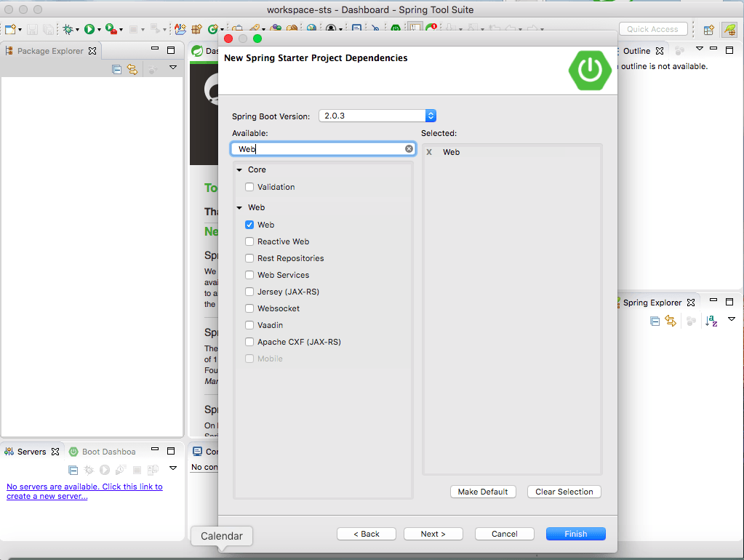Click the Debug bug icon in toolbar

coord(68,29)
